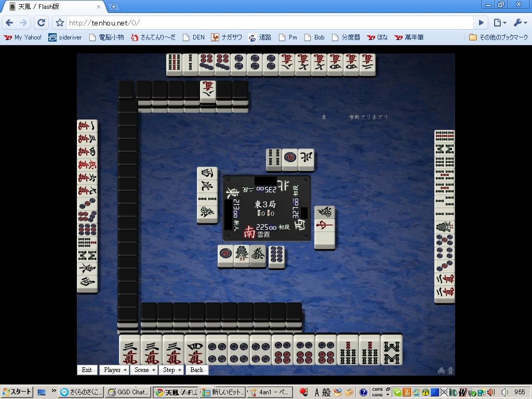
Task: Focus the tenhou.net address bar
Action: pos(270,23)
